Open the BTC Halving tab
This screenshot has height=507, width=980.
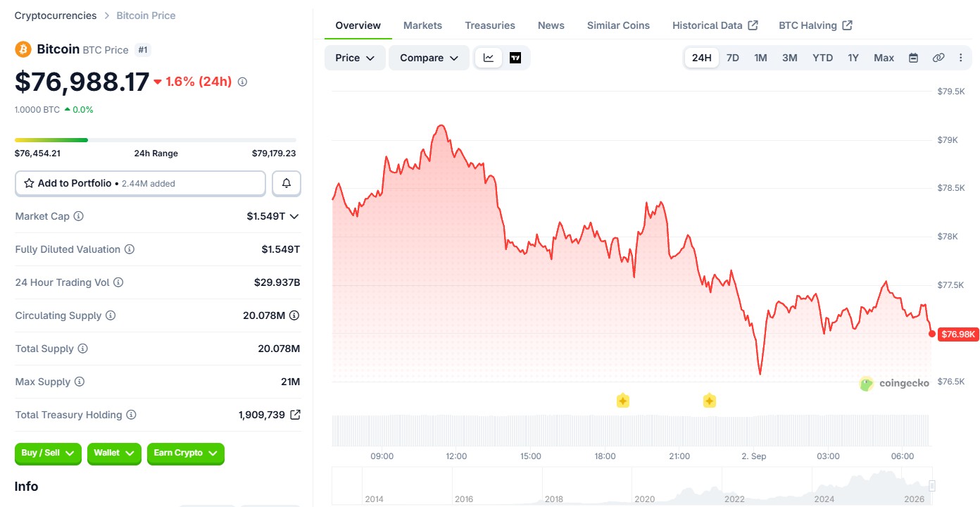tap(816, 25)
